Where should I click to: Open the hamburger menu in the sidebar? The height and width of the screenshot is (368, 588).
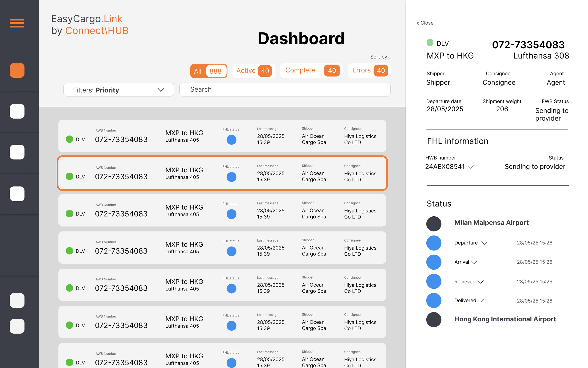click(17, 23)
